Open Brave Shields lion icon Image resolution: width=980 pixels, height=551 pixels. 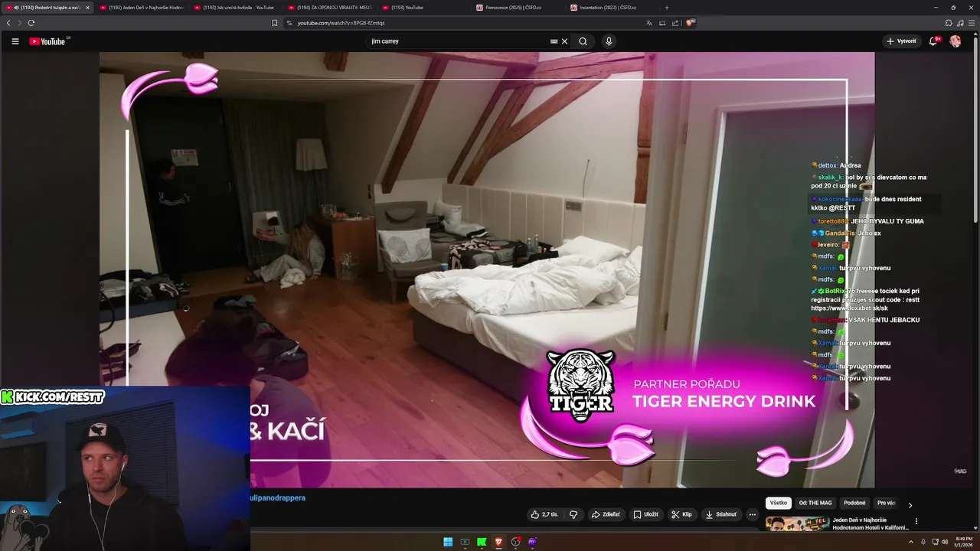pyautogui.click(x=690, y=23)
